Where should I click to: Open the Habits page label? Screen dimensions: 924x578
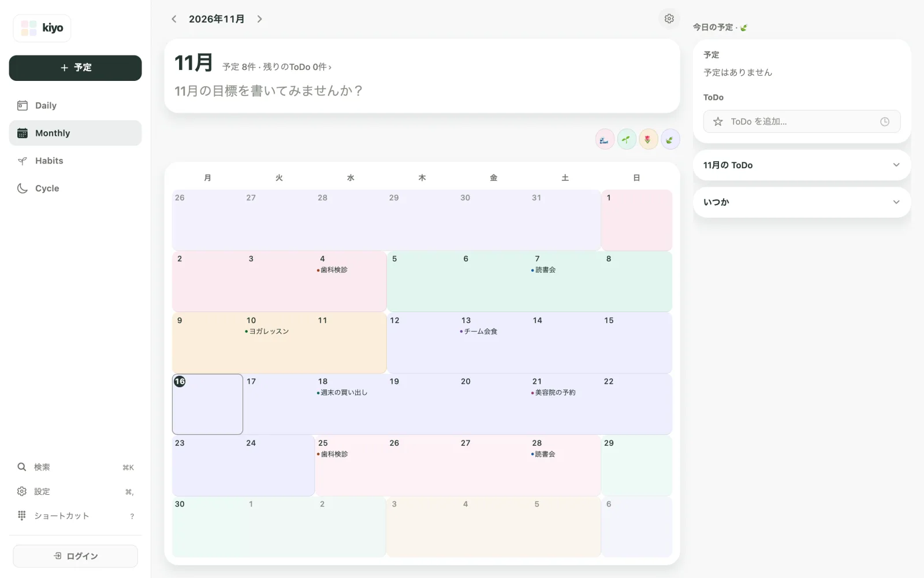49,161
